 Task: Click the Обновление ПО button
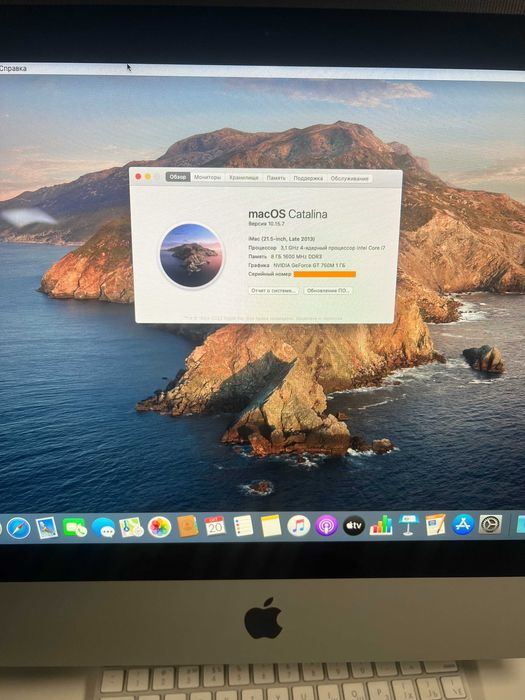click(x=328, y=291)
